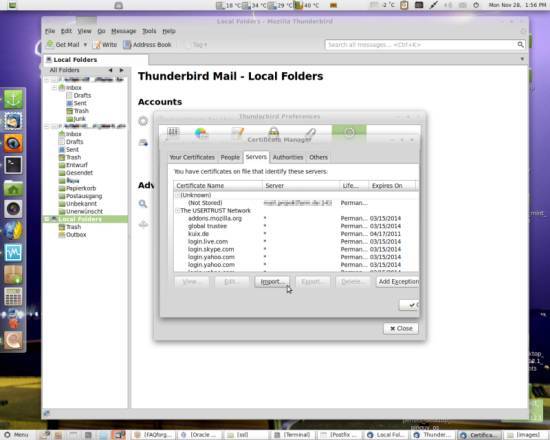The image size is (550, 440).
Task: Switch to Terminal window in taskbar
Action: pyautogui.click(x=293, y=435)
